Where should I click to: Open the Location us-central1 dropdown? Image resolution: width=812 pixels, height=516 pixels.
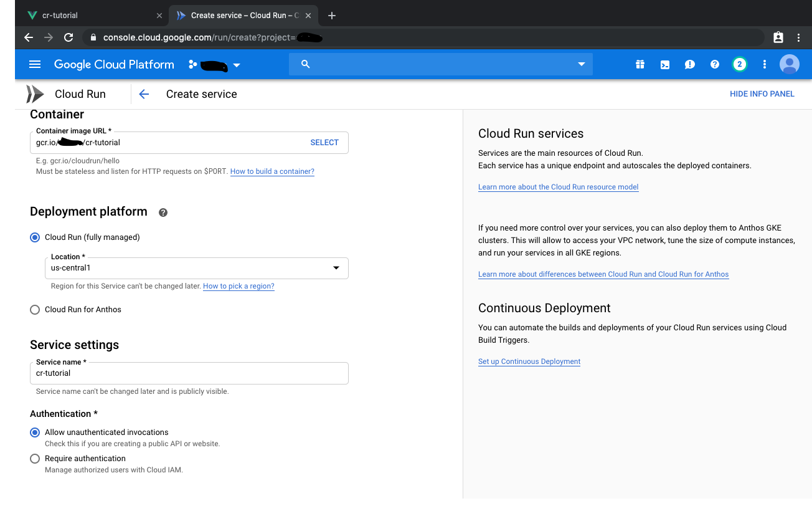(x=196, y=268)
